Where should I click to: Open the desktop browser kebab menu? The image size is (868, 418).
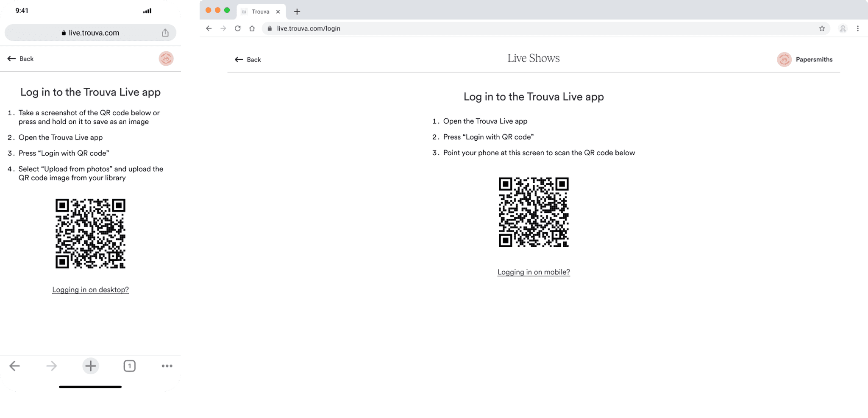point(858,28)
